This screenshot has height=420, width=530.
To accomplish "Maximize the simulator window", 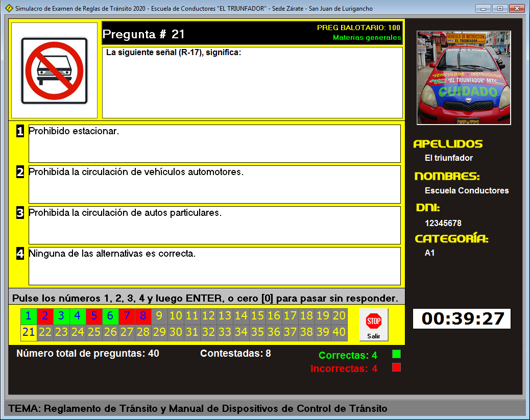I will (x=500, y=9).
